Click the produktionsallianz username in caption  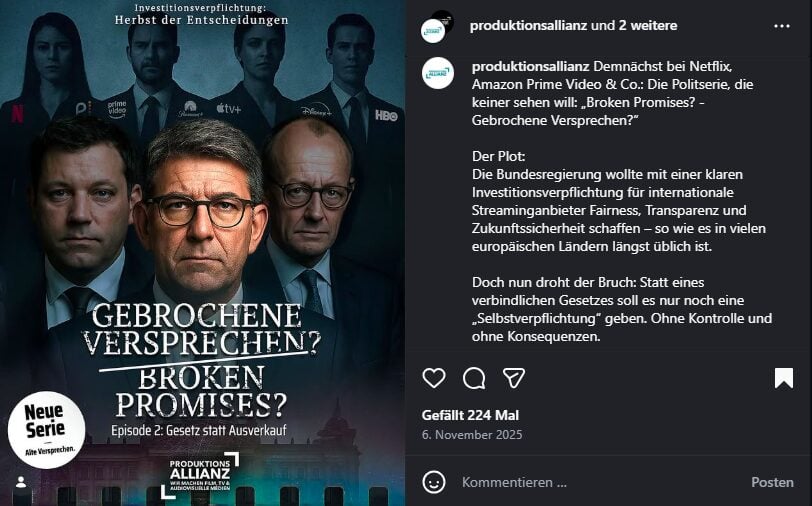click(530, 66)
